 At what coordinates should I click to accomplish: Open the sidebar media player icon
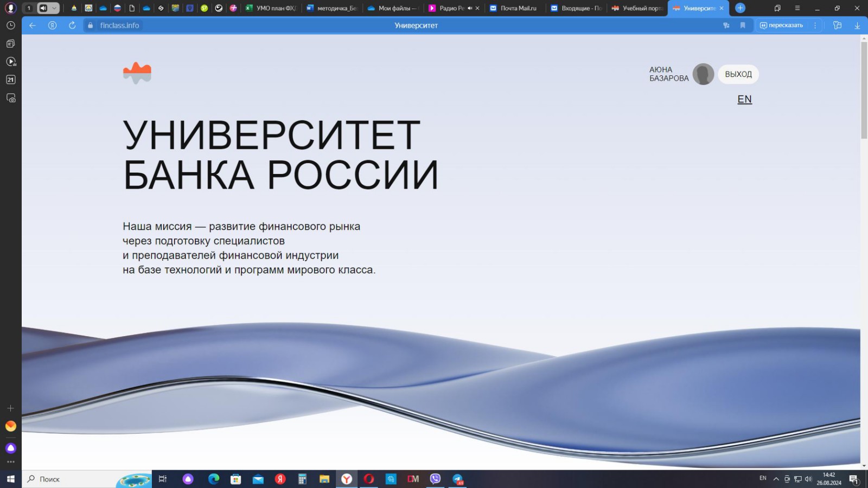[10, 62]
